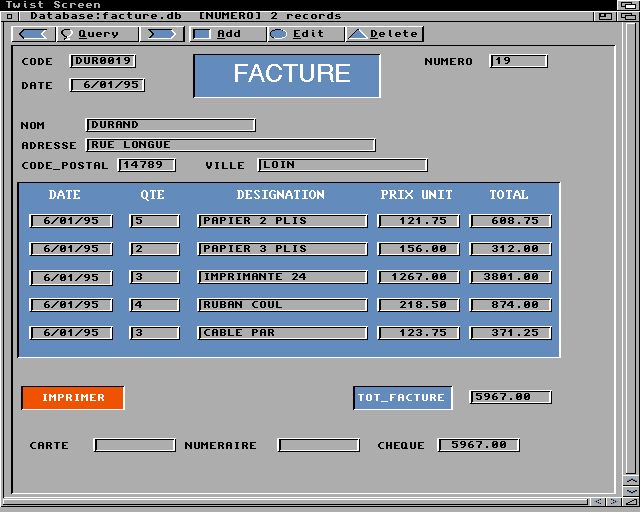Go to the next record with right arrow
640x512 pixels.
(162, 34)
